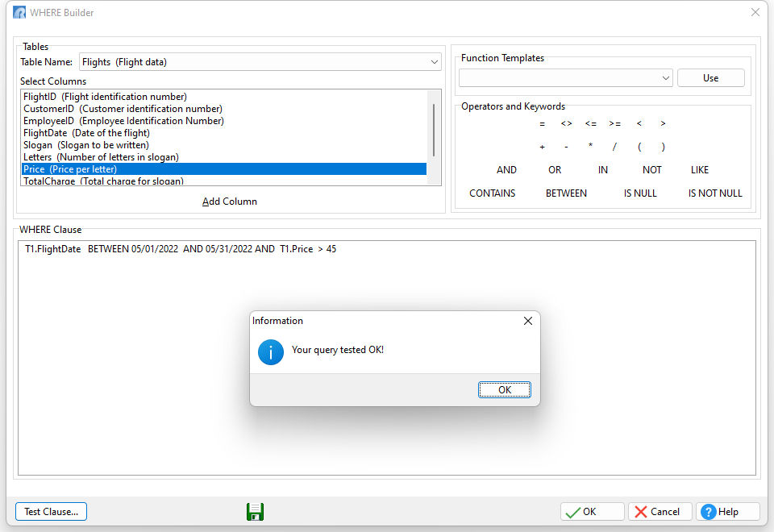Viewport: 774px width, 532px height.
Task: Click Add Column
Action: pos(230,202)
